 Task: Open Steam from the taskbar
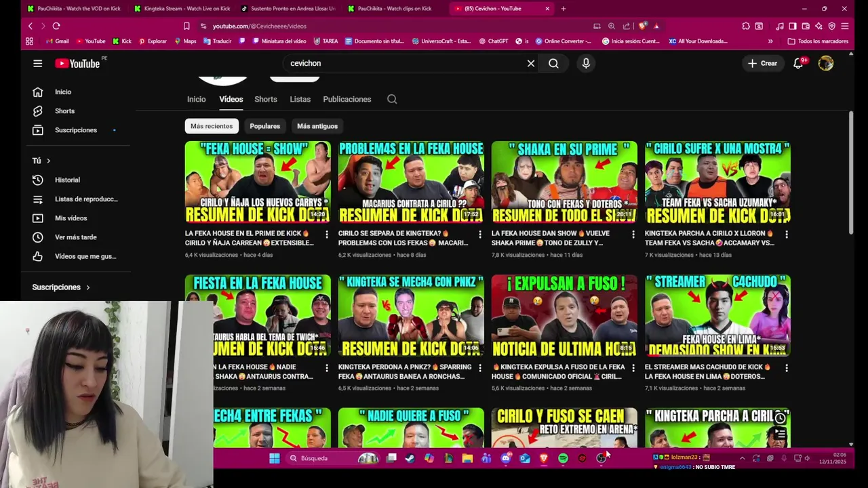(x=410, y=458)
